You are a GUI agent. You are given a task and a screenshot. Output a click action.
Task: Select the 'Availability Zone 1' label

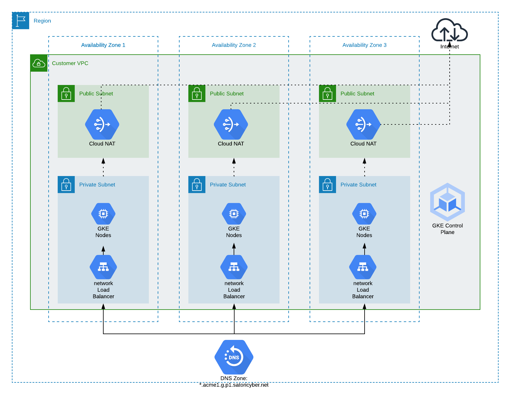(x=103, y=45)
